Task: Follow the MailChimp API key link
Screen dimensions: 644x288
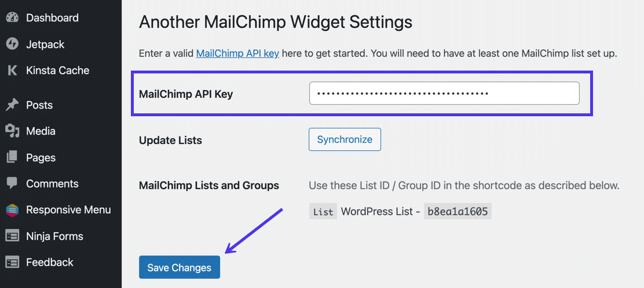Action: pos(237,54)
